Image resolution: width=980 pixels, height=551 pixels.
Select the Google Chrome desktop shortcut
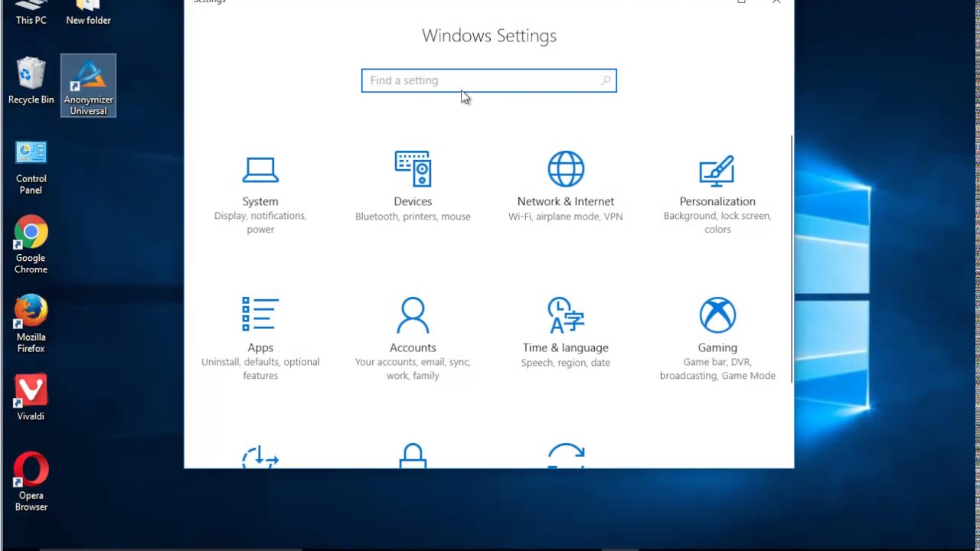coord(31,245)
